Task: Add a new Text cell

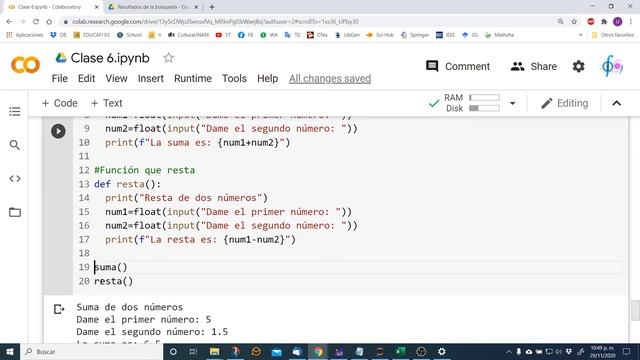Action: [107, 103]
